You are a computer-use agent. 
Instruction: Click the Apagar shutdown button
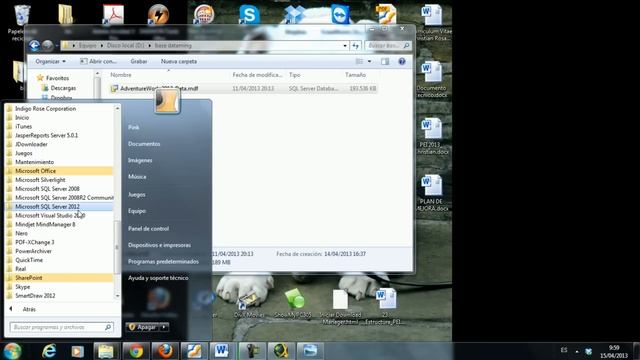[x=143, y=327]
